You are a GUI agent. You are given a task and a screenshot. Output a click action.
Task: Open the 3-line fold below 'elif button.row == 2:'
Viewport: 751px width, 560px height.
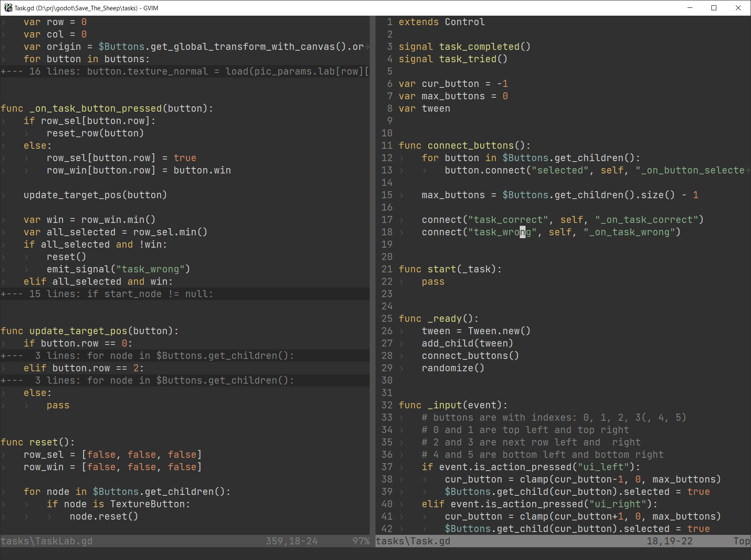tap(185, 380)
